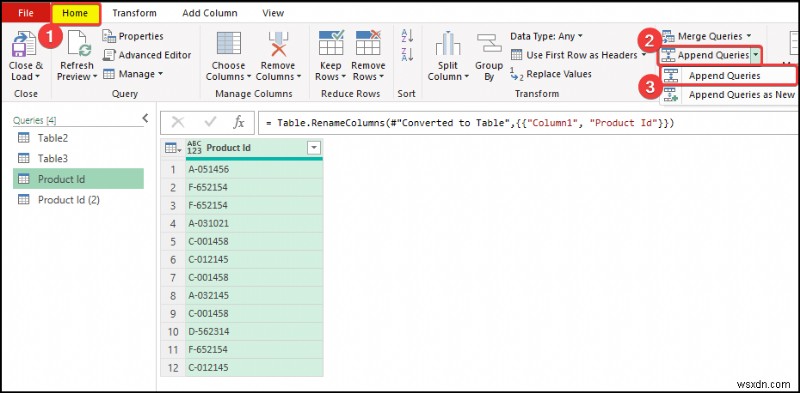Select the Table3 query
The image size is (800, 393).
point(78,159)
